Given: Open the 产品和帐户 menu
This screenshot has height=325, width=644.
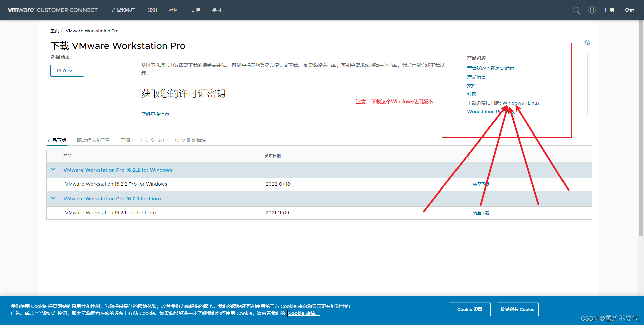Looking at the screenshot, I should pyautogui.click(x=123, y=10).
